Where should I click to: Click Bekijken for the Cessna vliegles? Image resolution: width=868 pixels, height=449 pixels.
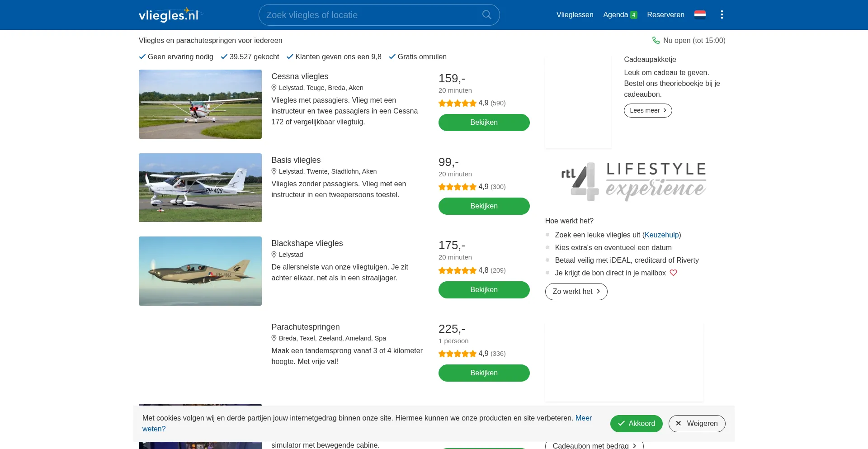pos(484,123)
